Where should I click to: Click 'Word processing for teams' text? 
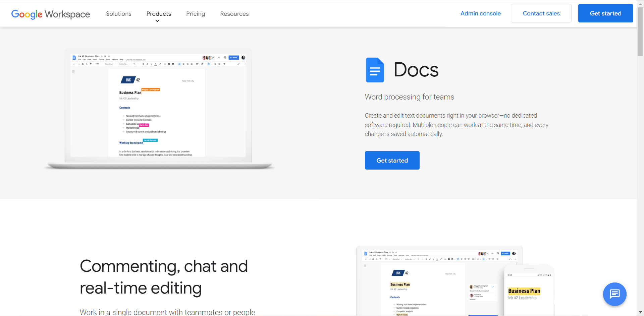(409, 97)
